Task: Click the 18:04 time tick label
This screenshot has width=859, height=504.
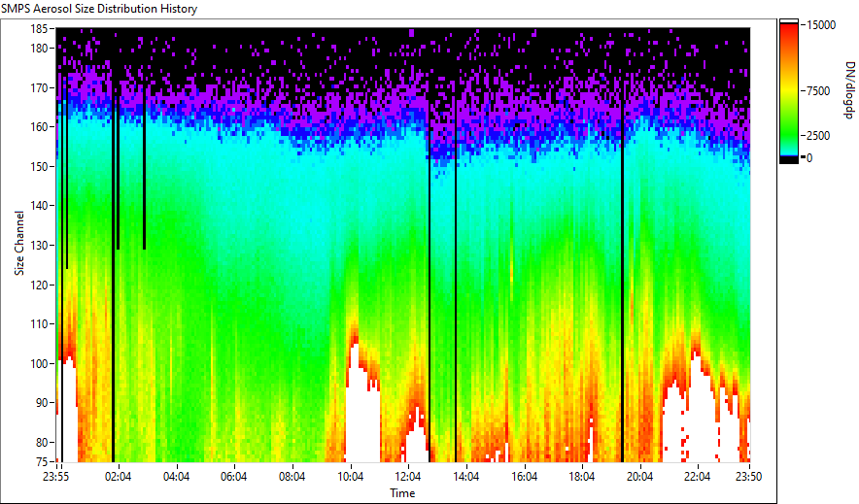Action: [x=582, y=477]
